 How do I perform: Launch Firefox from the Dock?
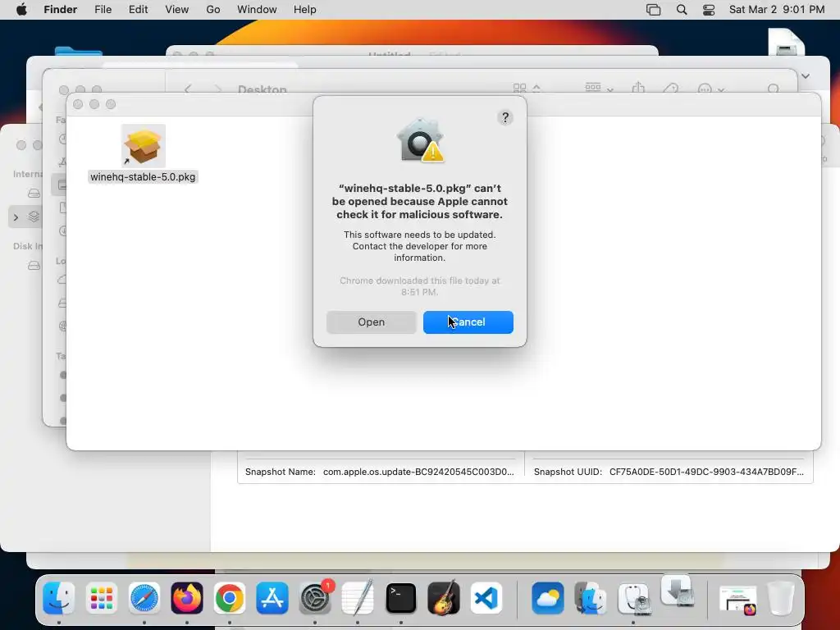187,598
